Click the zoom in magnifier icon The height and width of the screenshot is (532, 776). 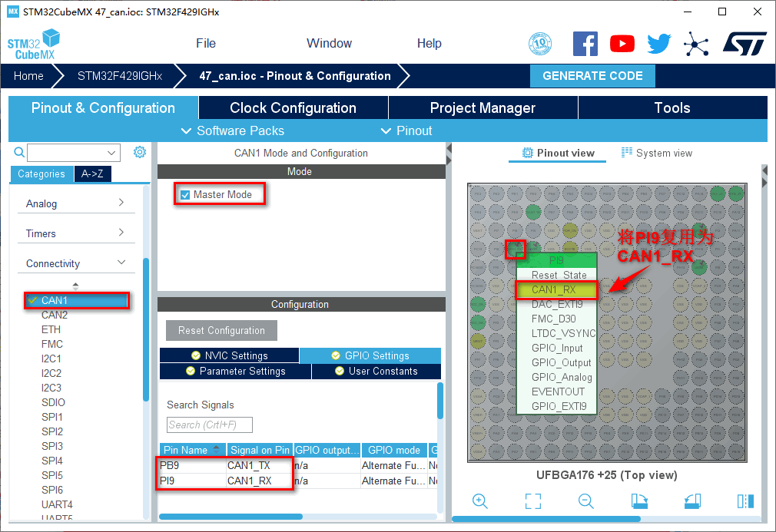tap(480, 501)
